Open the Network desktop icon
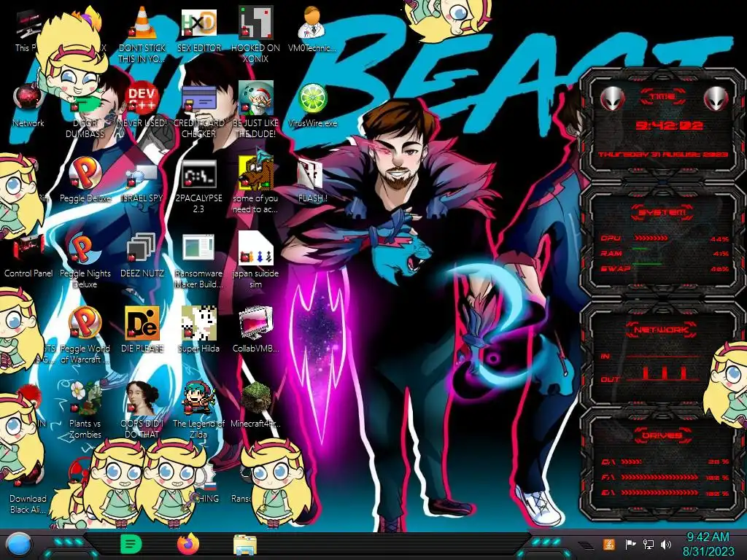 (x=28, y=98)
